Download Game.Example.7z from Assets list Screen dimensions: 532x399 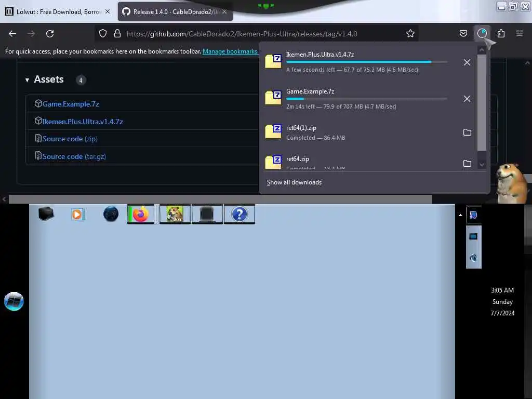(x=71, y=104)
